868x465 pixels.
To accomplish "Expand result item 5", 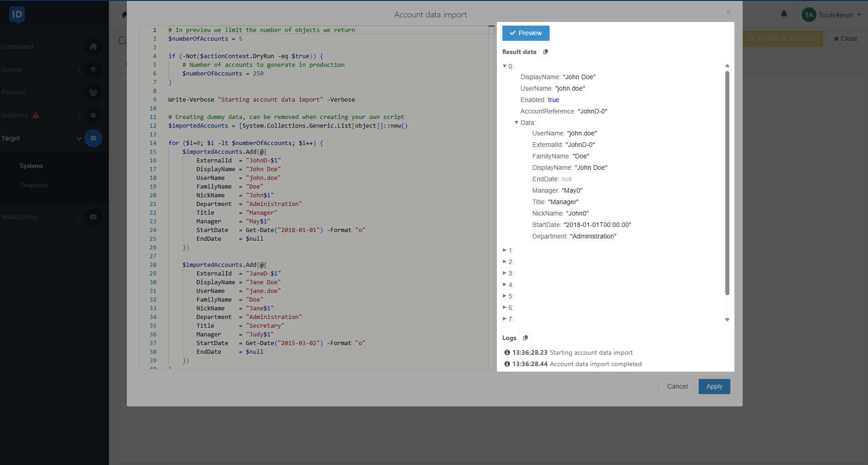I will 505,296.
